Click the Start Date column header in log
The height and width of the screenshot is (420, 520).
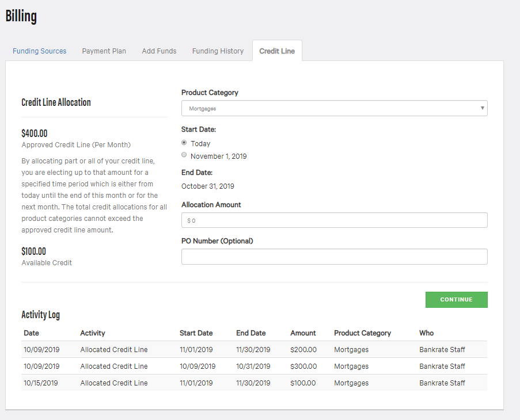(x=196, y=333)
